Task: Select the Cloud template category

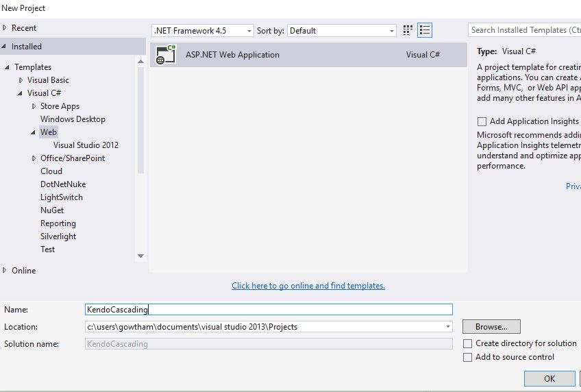Action: tap(51, 171)
